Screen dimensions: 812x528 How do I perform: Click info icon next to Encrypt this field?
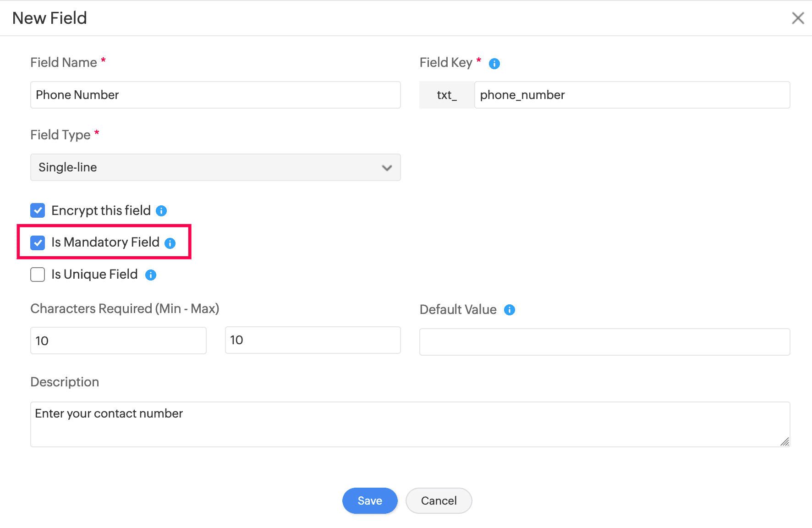click(161, 211)
